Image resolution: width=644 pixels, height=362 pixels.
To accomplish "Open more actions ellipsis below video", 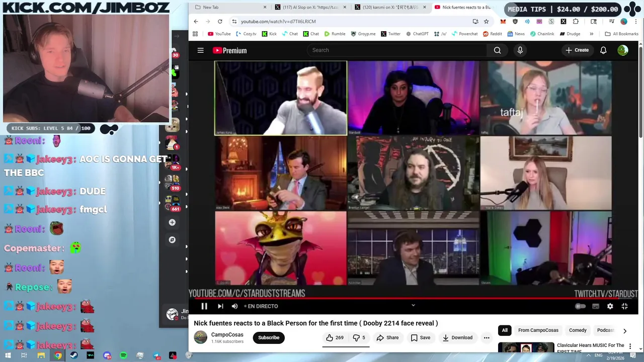I will pyautogui.click(x=487, y=338).
